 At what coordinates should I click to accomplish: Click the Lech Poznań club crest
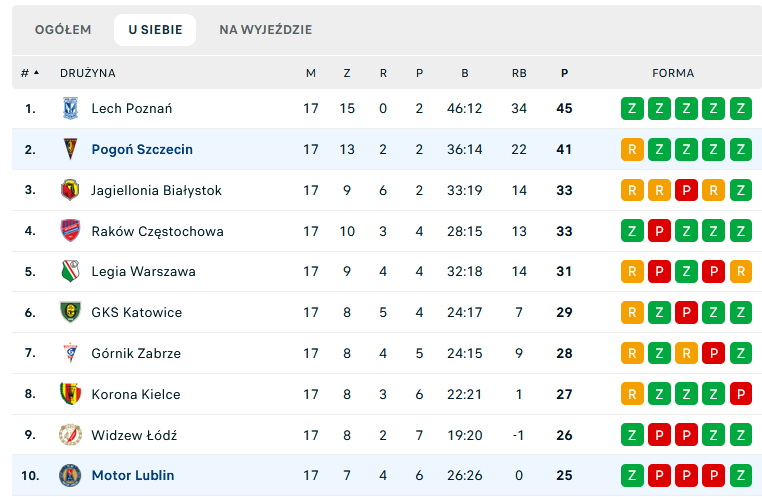pos(70,108)
